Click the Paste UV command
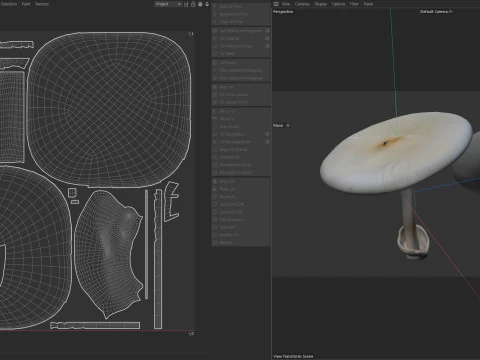Screen dimensions: 480x360 241,189
